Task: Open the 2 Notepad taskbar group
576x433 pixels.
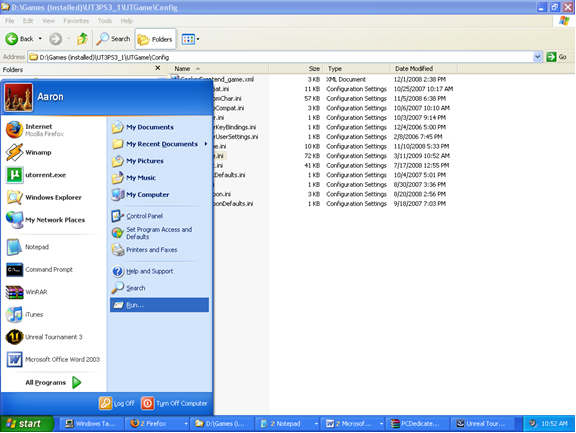Action: tap(288, 424)
